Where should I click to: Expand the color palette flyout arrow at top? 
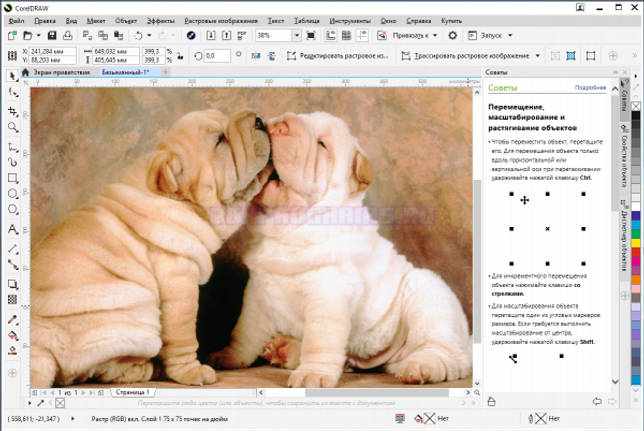point(635,76)
